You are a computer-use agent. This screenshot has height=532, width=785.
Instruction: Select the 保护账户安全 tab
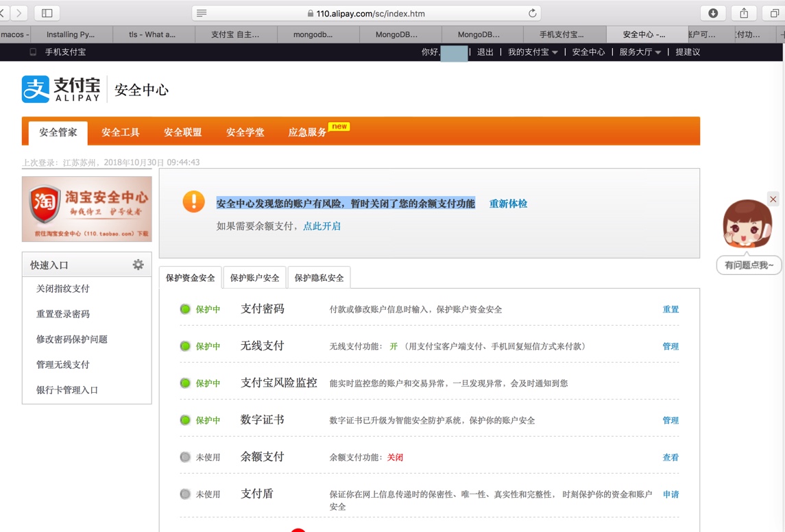pyautogui.click(x=254, y=278)
